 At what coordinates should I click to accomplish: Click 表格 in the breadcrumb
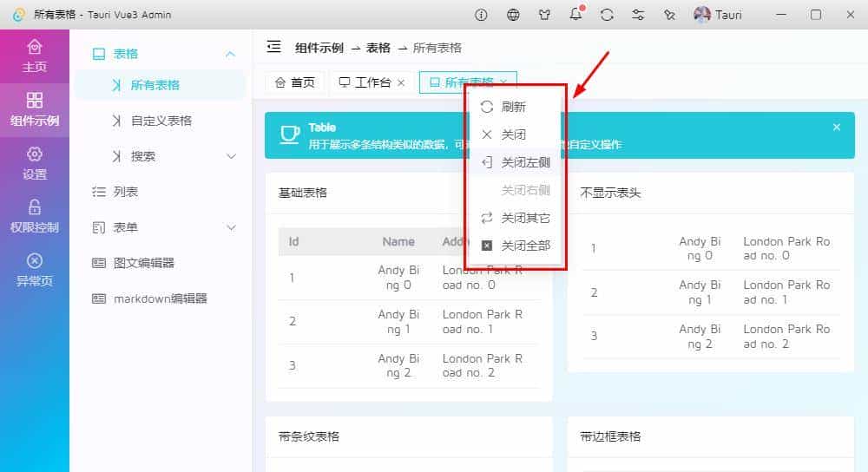click(x=378, y=48)
